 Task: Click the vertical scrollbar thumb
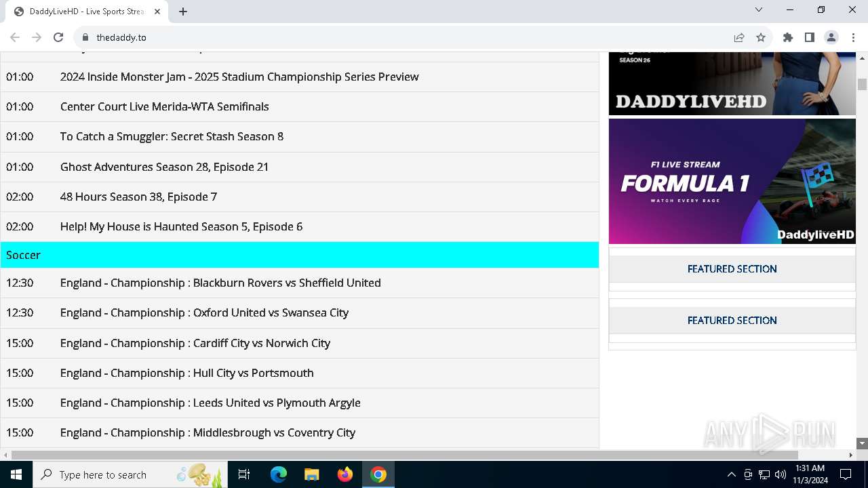[862, 84]
